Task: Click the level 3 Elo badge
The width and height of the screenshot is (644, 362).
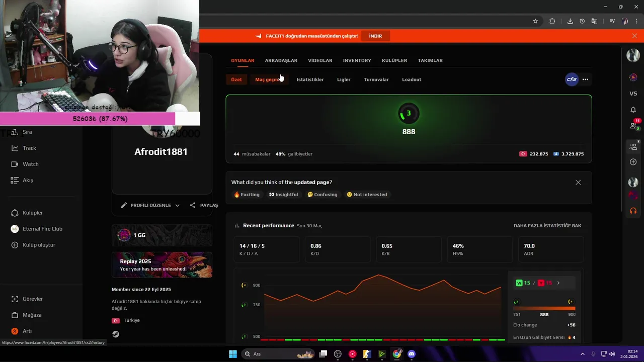Action: tap(409, 114)
